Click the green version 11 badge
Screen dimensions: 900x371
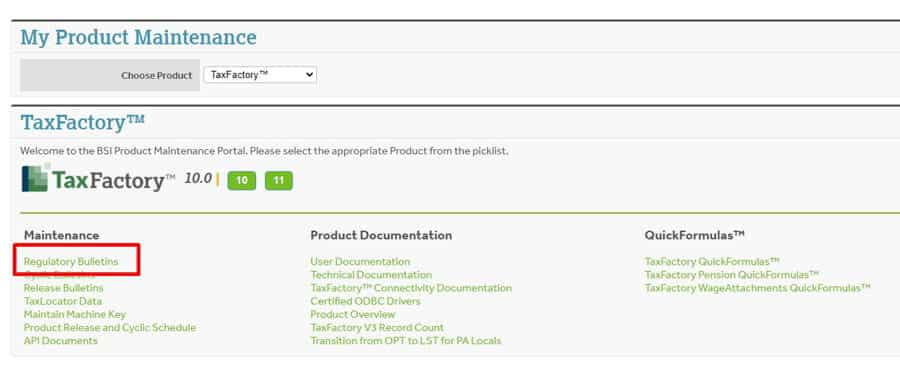tap(279, 180)
